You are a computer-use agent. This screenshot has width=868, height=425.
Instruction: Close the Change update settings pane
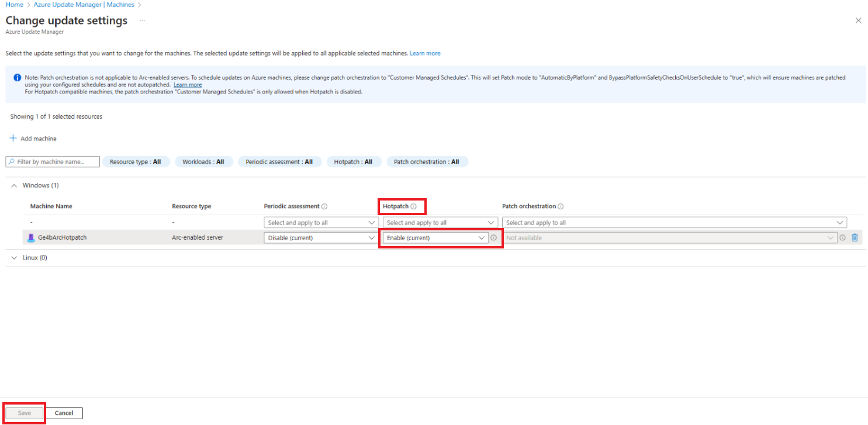click(x=858, y=20)
